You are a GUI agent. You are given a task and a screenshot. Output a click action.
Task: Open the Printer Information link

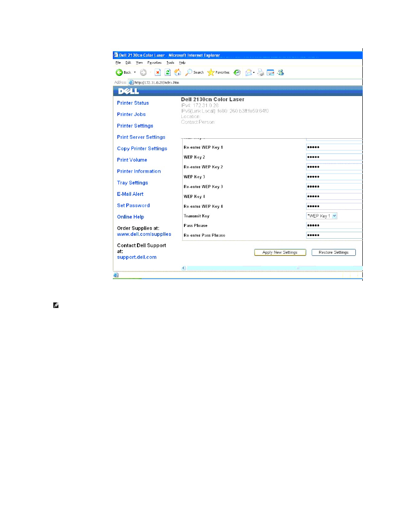[139, 171]
